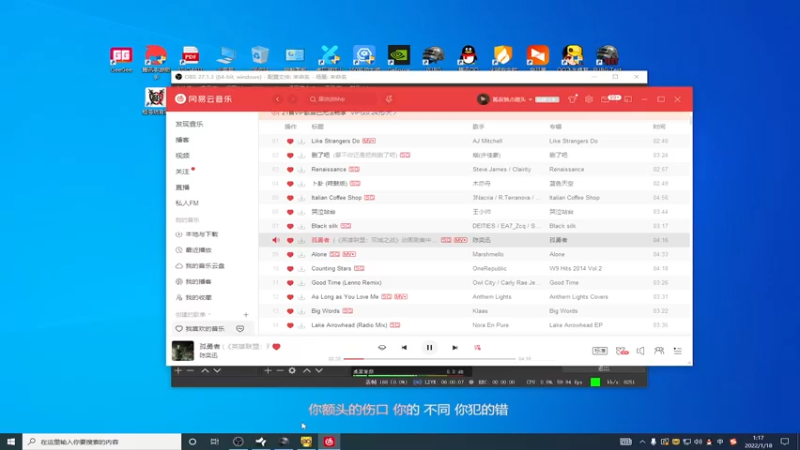Unlike Good Time (Lenno Remix) heart
The height and width of the screenshot is (450, 800).
point(290,283)
